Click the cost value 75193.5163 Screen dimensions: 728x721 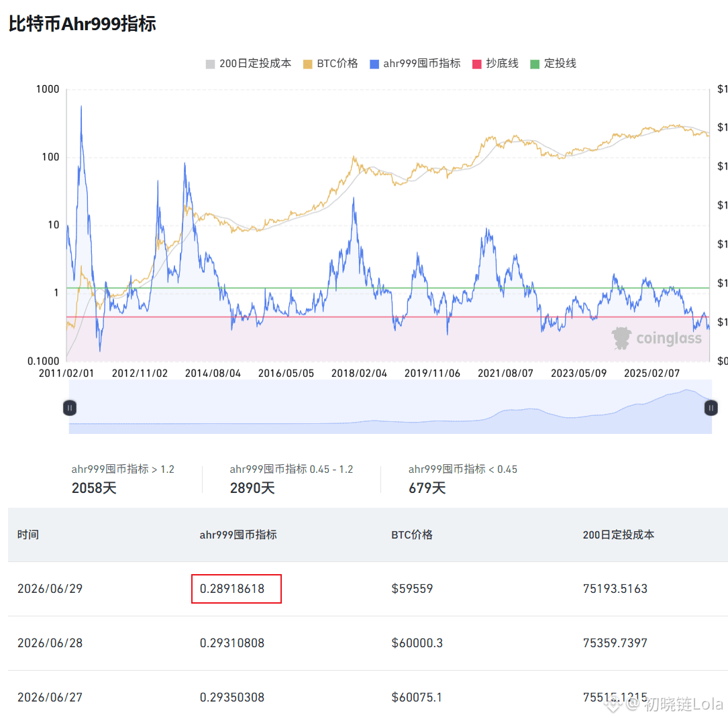click(x=615, y=589)
